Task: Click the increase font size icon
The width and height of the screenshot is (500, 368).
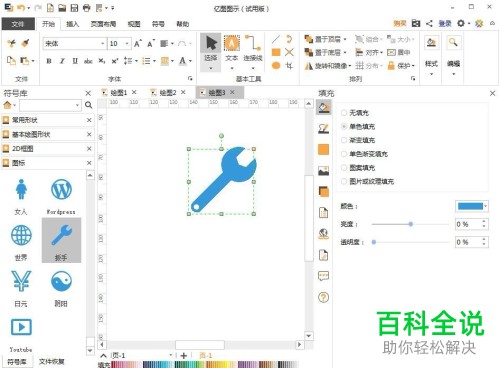Action: point(137,43)
